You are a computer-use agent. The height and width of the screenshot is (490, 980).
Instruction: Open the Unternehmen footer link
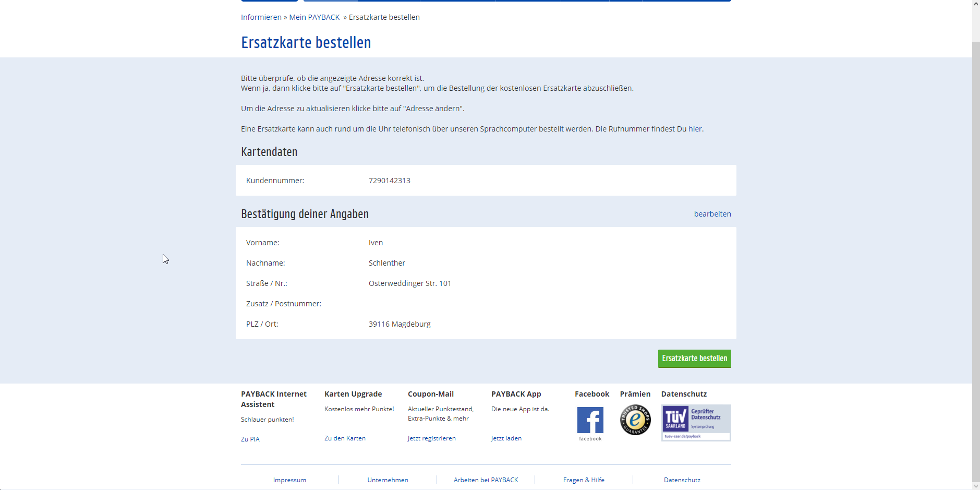(x=388, y=480)
